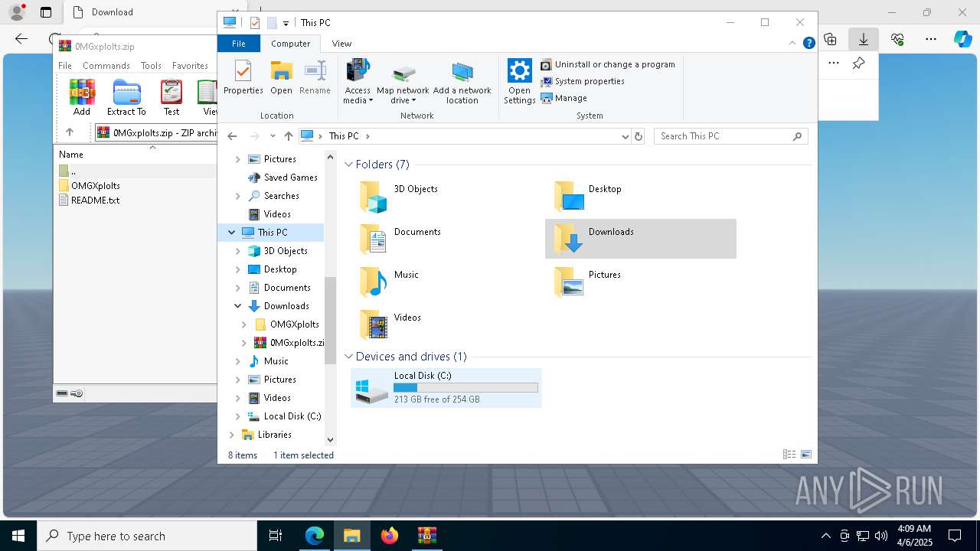
Task: Expand Libraries in navigation tree
Action: 232,435
